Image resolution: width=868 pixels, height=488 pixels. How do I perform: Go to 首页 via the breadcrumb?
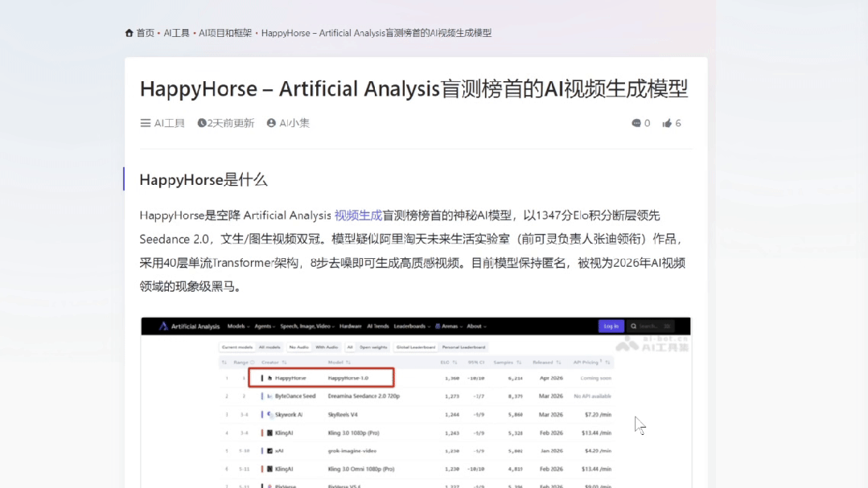pos(145,33)
